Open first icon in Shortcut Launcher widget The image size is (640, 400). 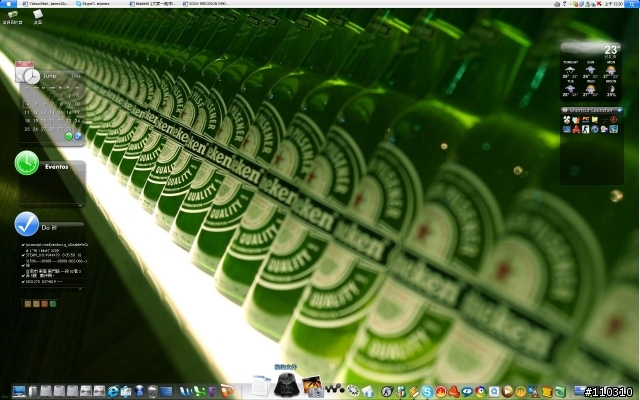[x=567, y=120]
